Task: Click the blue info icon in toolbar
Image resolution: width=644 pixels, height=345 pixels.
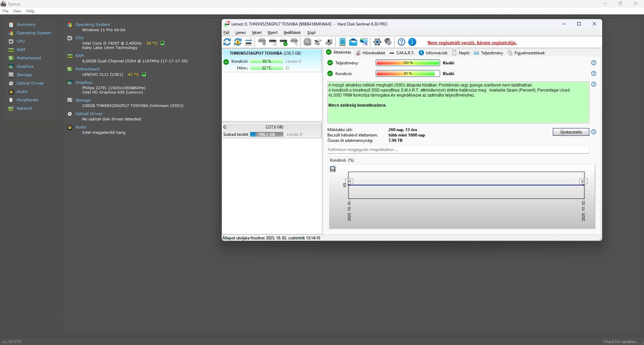Action: click(412, 42)
